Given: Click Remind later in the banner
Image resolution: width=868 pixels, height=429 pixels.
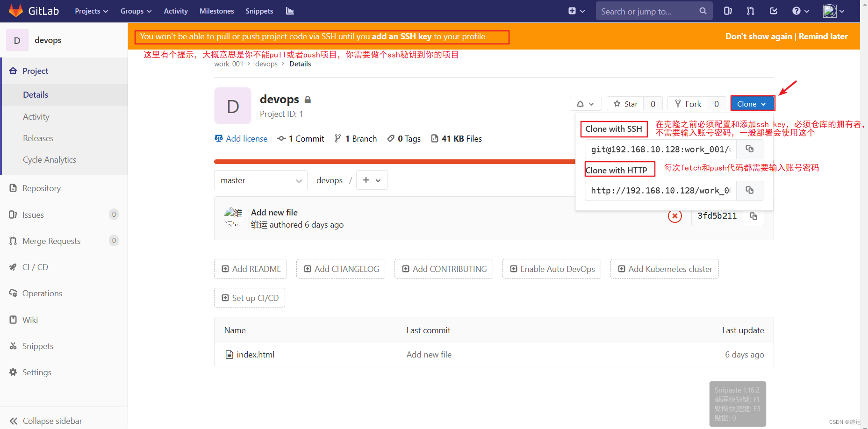Looking at the screenshot, I should click(x=823, y=36).
